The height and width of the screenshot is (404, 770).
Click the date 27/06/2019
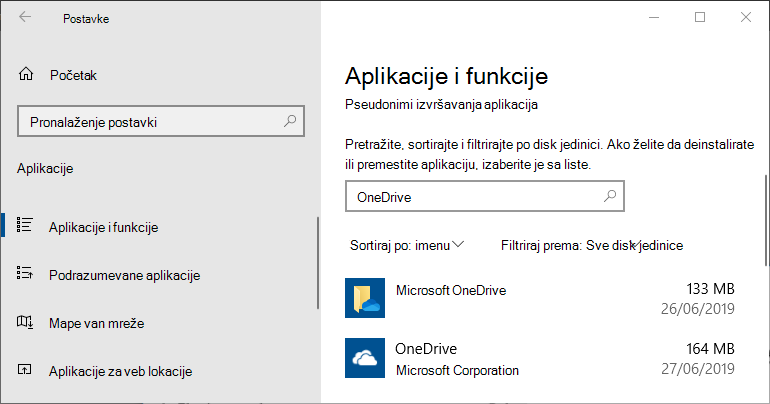pos(697,369)
